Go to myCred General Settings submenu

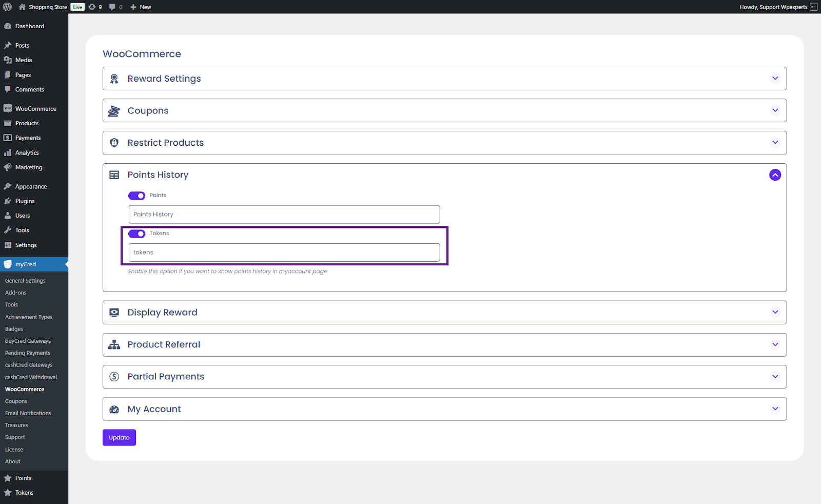pos(25,281)
